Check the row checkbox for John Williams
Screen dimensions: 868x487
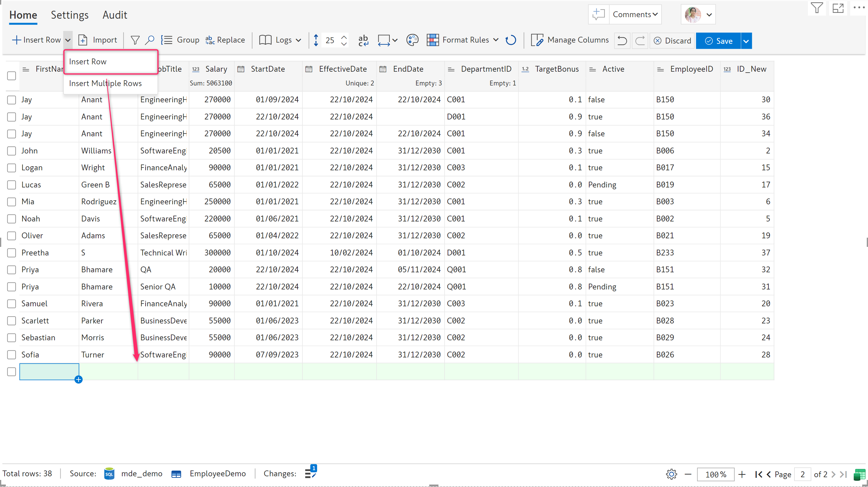click(x=11, y=151)
